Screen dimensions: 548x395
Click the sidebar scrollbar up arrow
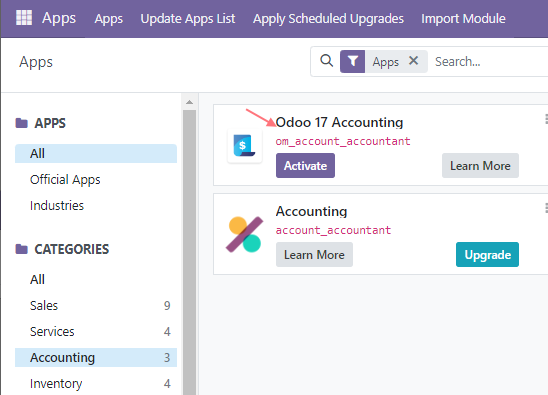(189, 102)
